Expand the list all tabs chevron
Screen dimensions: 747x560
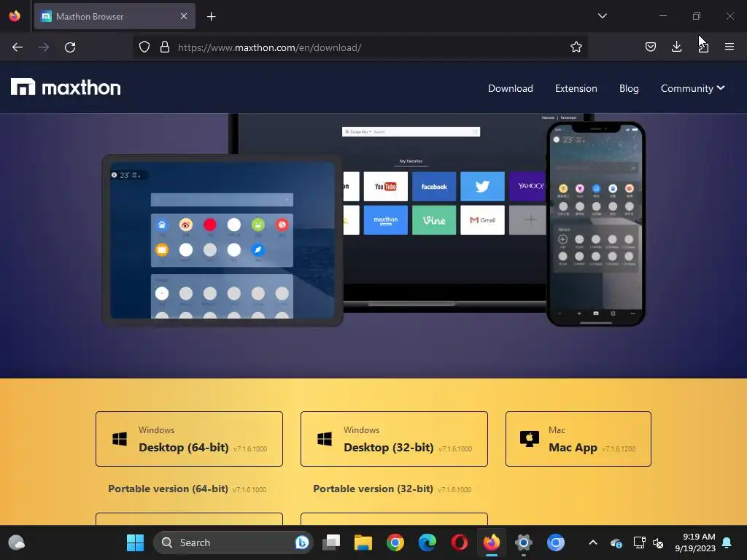point(602,16)
